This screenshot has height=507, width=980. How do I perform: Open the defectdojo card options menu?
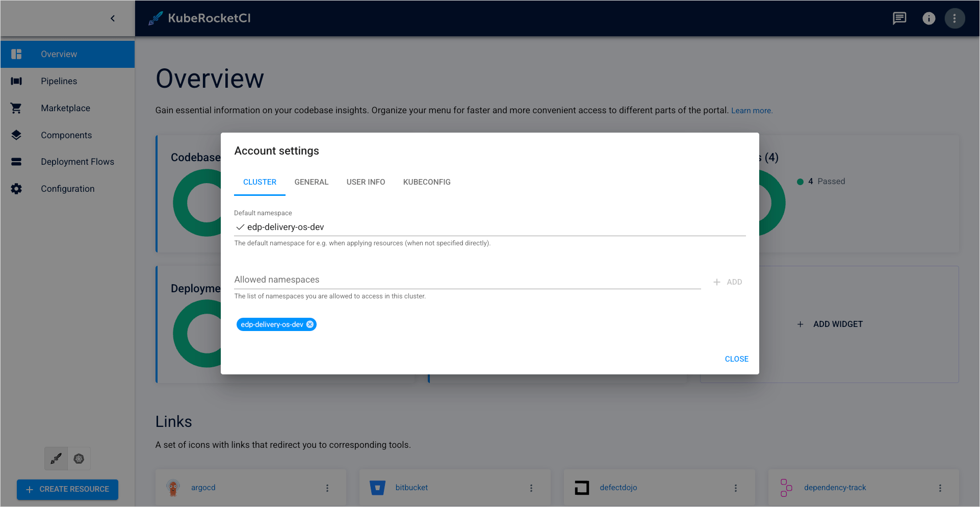(x=736, y=488)
